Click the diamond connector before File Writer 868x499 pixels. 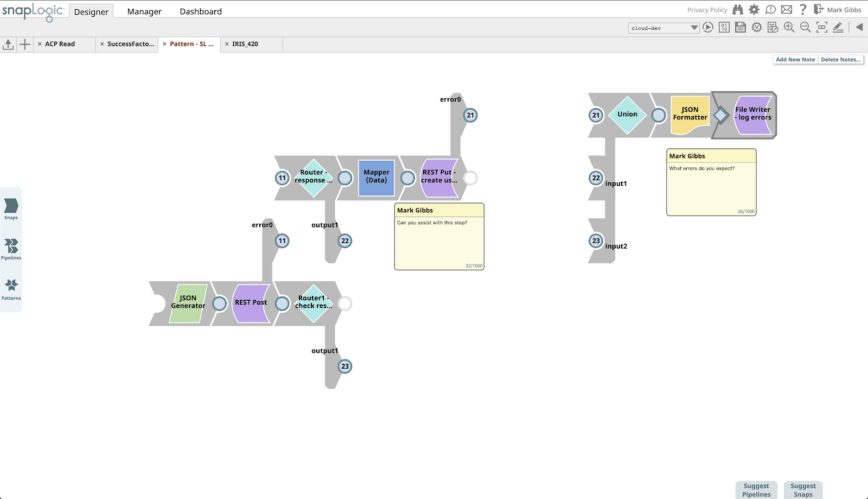pyautogui.click(x=721, y=115)
